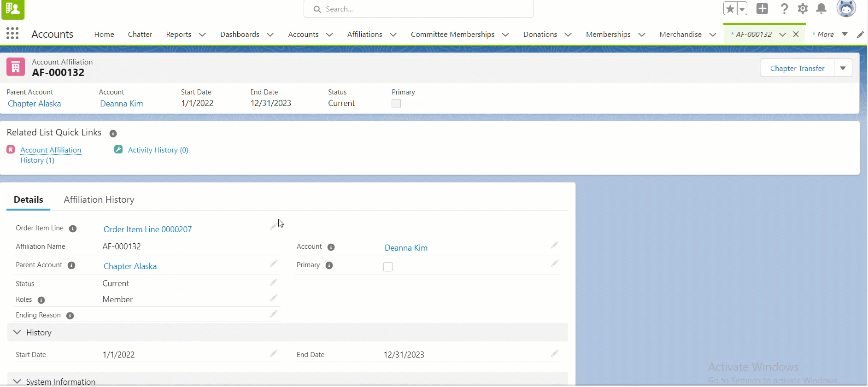Expand the Donations nav dropdown arrow
The width and height of the screenshot is (868, 387).
568,35
